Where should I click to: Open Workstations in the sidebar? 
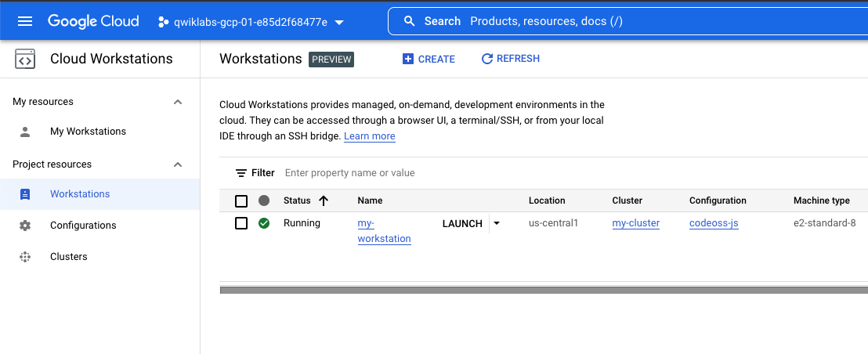80,194
